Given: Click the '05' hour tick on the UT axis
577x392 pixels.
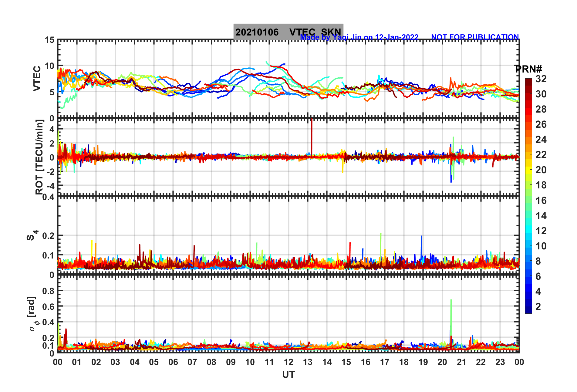Looking at the screenshot, I should 154,362.
